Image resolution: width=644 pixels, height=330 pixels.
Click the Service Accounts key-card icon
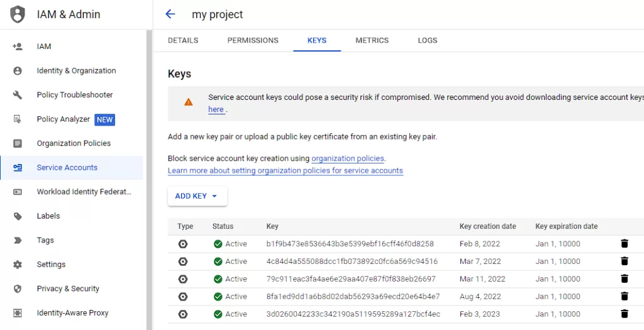[x=17, y=167]
